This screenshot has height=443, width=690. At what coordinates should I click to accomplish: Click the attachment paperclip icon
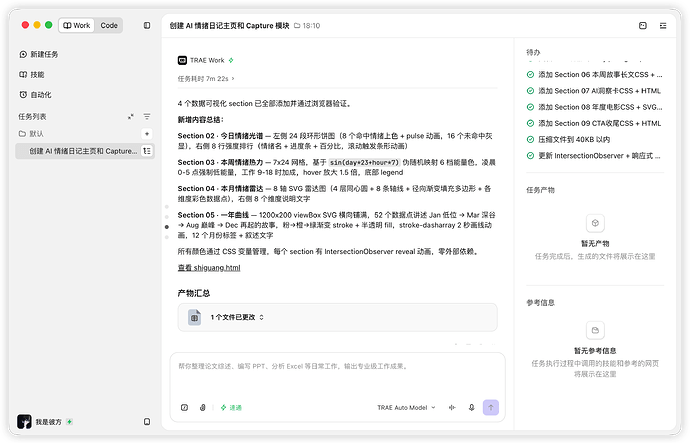[202, 407]
